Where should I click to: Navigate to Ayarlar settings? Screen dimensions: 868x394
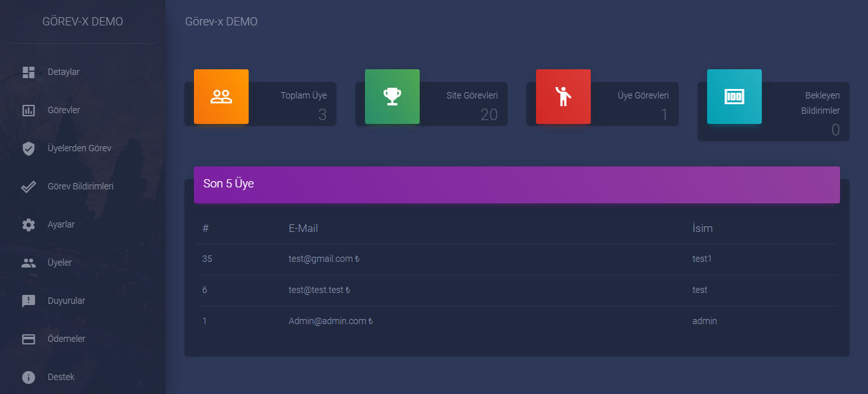pyautogui.click(x=83, y=224)
